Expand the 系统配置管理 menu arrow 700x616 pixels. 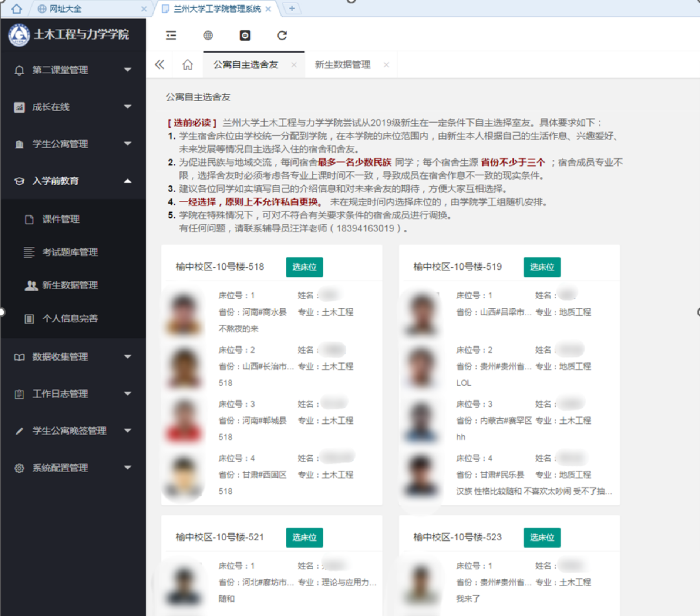point(128,468)
